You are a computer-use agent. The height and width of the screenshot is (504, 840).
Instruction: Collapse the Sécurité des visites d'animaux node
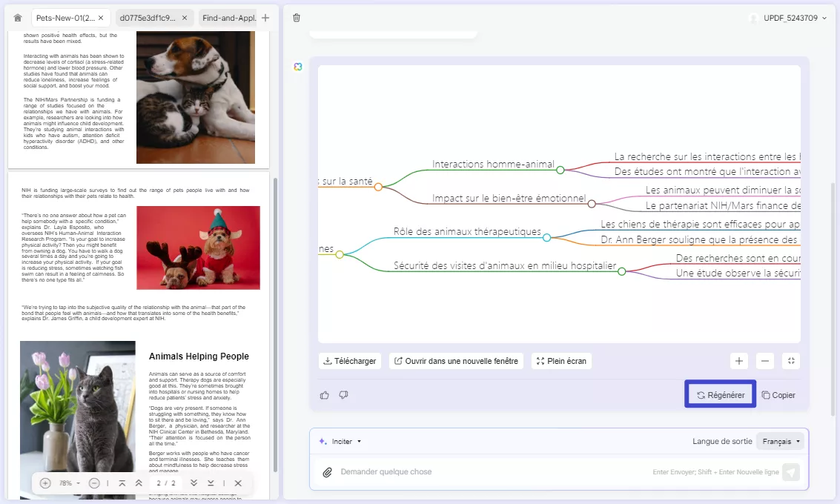pos(621,271)
